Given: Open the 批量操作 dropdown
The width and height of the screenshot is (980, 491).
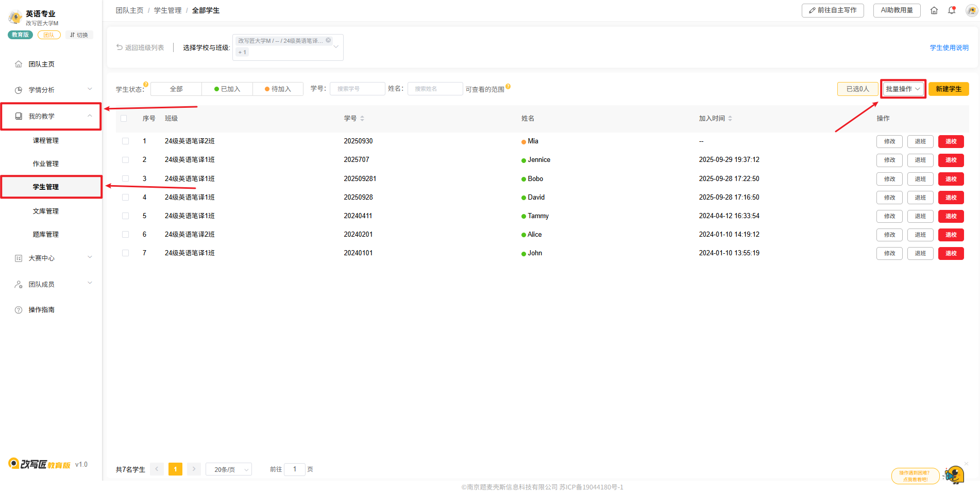Looking at the screenshot, I should tap(903, 89).
